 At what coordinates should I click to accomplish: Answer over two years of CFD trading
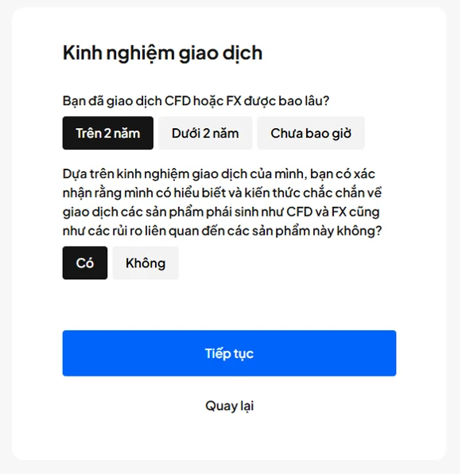[x=108, y=134]
